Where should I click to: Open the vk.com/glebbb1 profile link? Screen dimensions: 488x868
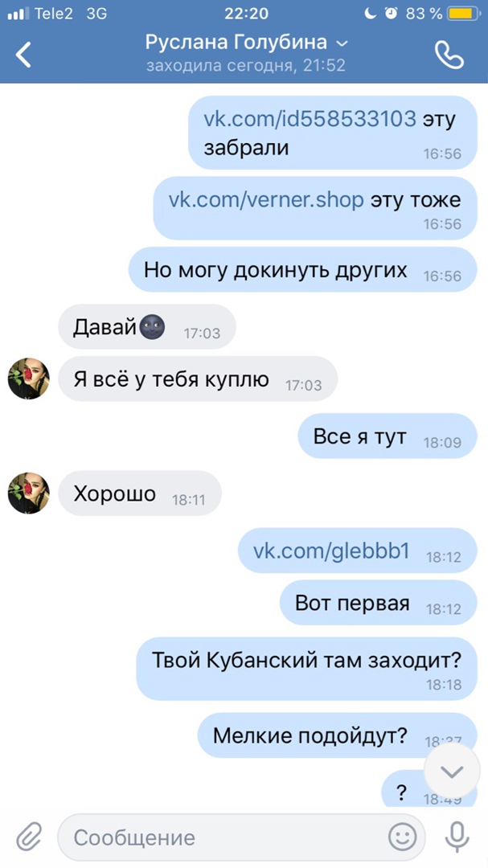331,551
